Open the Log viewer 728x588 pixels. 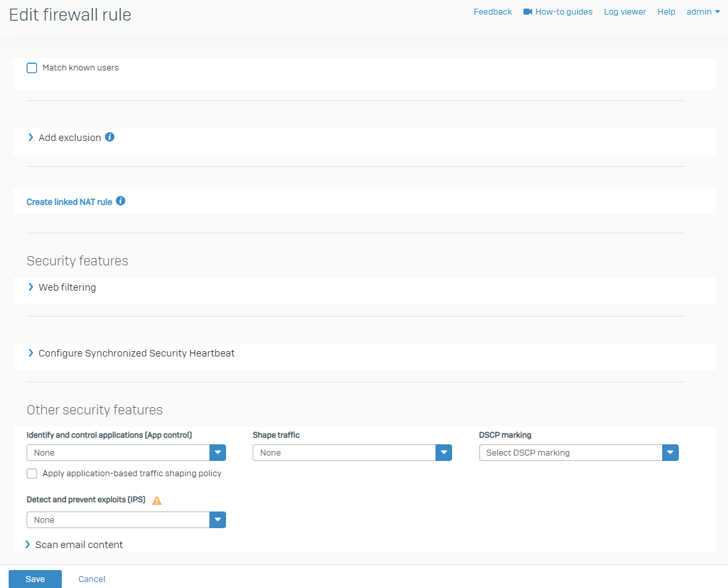coord(624,12)
